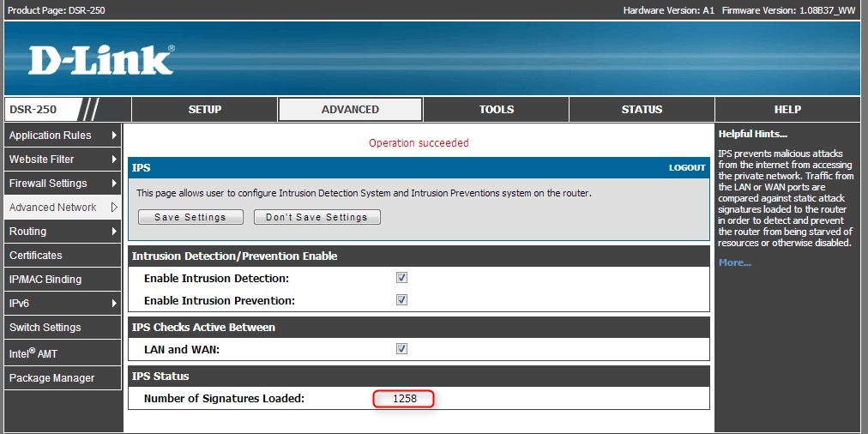Switch to the SETUP tab
Viewport: 868px width, 434px height.
pyautogui.click(x=205, y=110)
